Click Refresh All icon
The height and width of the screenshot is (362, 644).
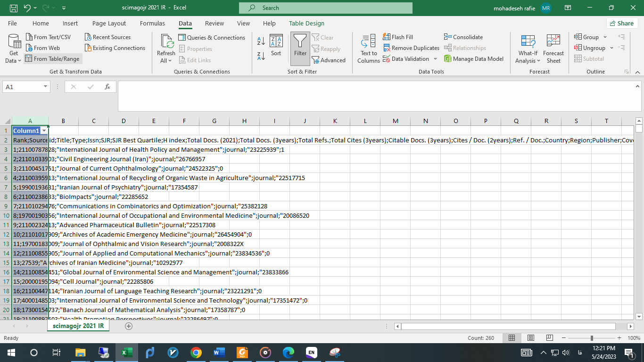166,42
